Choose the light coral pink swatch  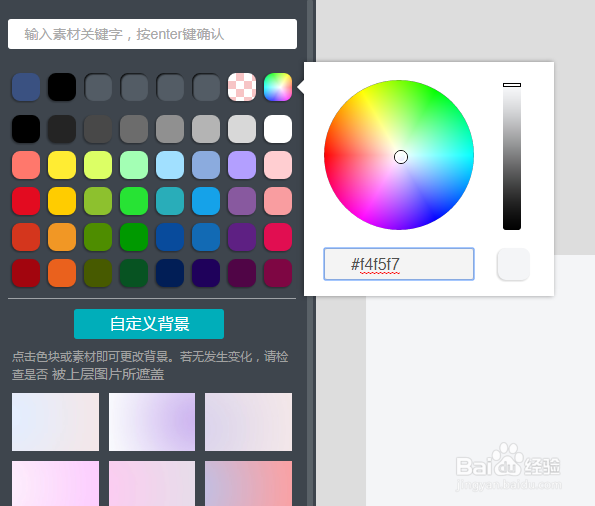click(278, 201)
